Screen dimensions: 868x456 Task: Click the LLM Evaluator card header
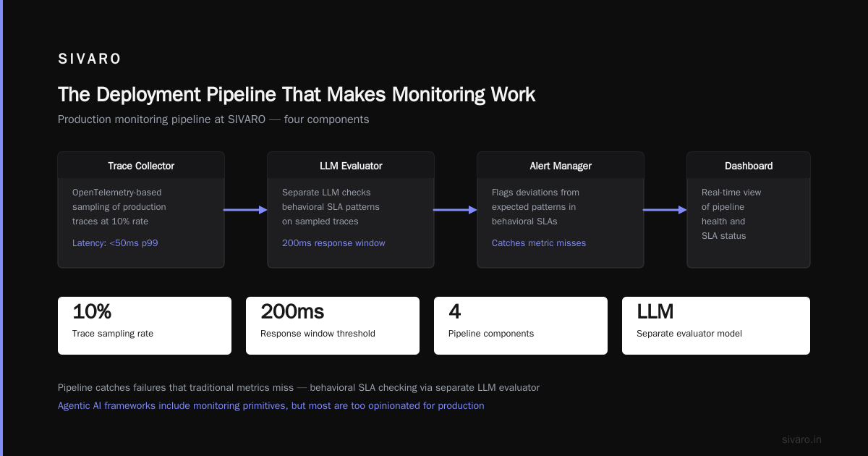(351, 166)
